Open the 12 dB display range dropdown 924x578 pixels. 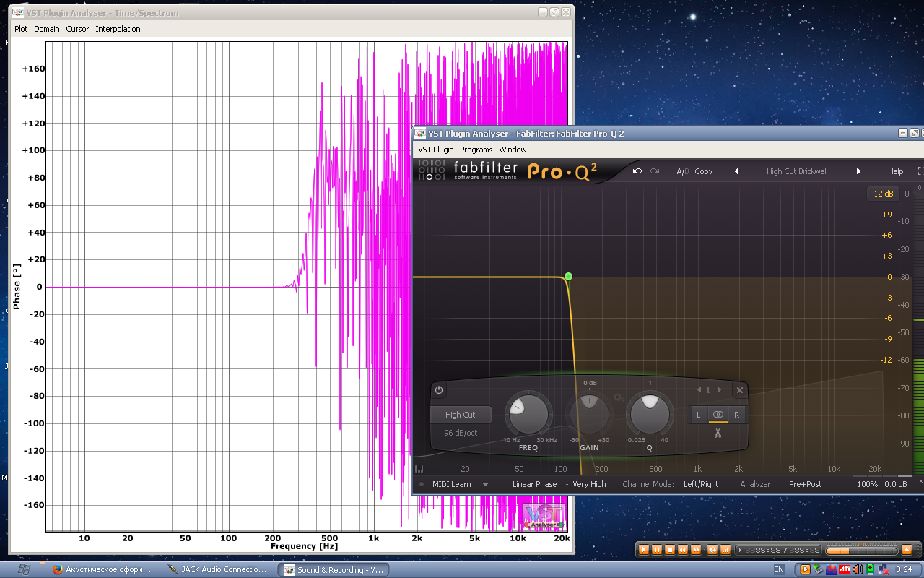coord(883,194)
